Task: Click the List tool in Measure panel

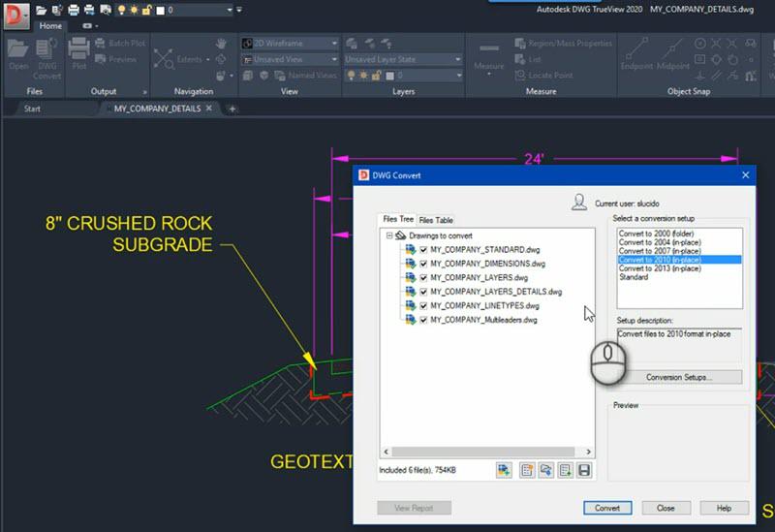Action: pos(528,59)
